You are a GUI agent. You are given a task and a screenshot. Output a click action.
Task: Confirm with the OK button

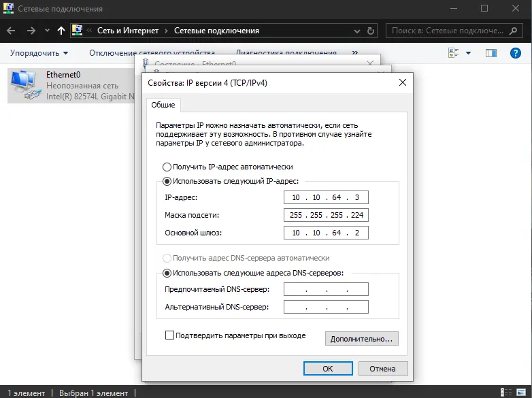pyautogui.click(x=328, y=369)
